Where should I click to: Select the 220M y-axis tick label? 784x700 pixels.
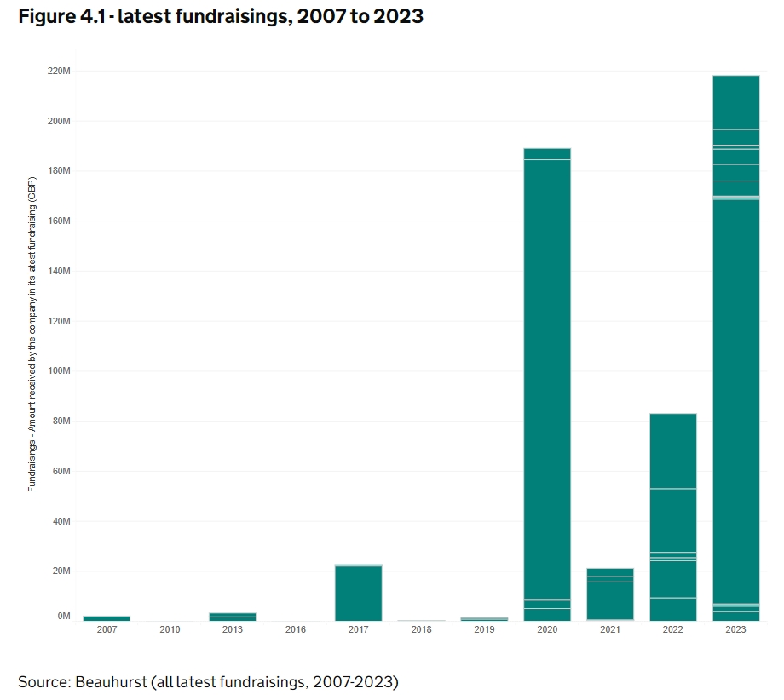coord(59,72)
